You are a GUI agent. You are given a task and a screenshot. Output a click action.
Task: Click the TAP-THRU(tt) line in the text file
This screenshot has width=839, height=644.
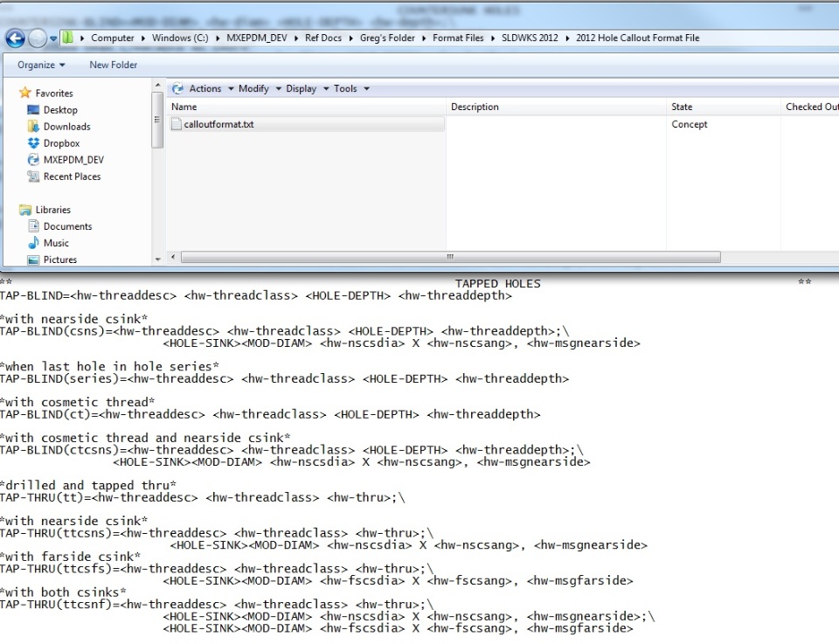[x=202, y=497]
